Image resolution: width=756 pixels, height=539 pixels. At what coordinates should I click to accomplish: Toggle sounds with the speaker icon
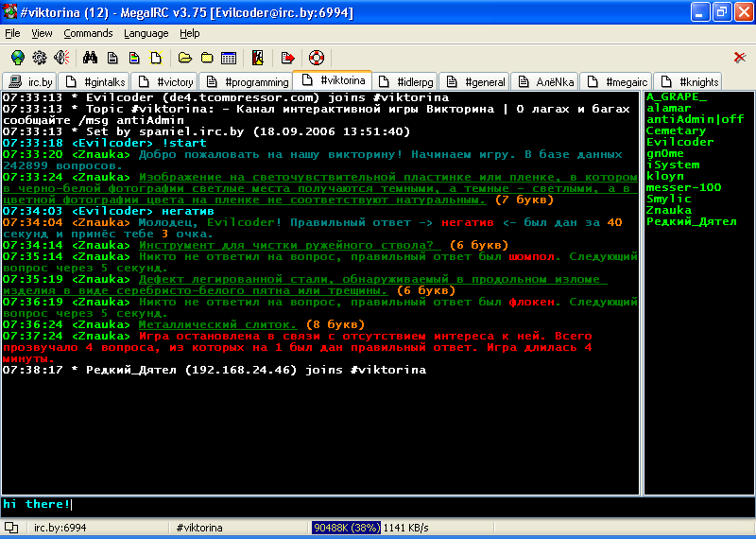(x=61, y=58)
